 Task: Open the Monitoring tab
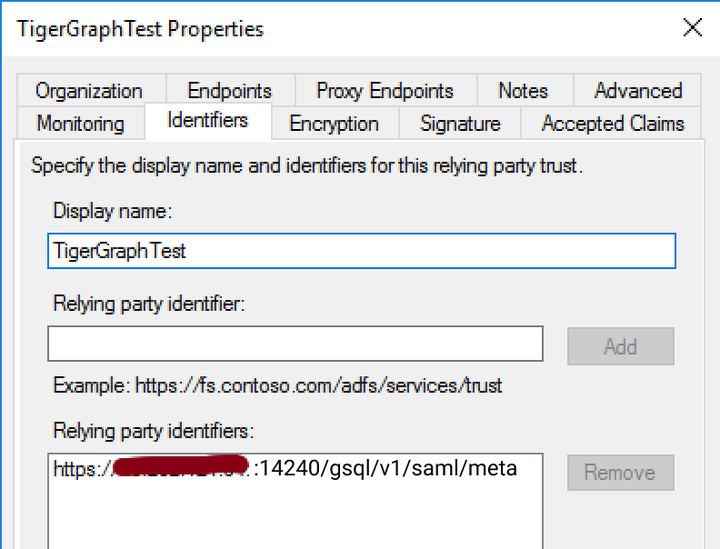pyautogui.click(x=81, y=123)
